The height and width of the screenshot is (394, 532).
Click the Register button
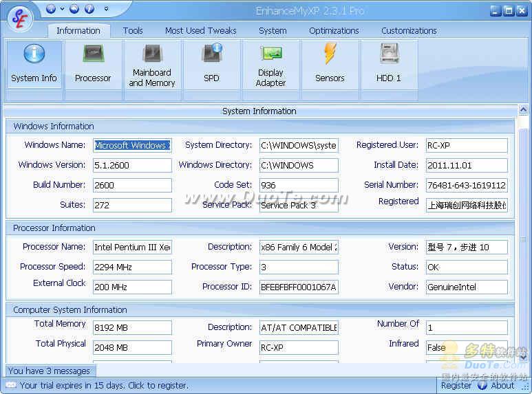click(456, 386)
